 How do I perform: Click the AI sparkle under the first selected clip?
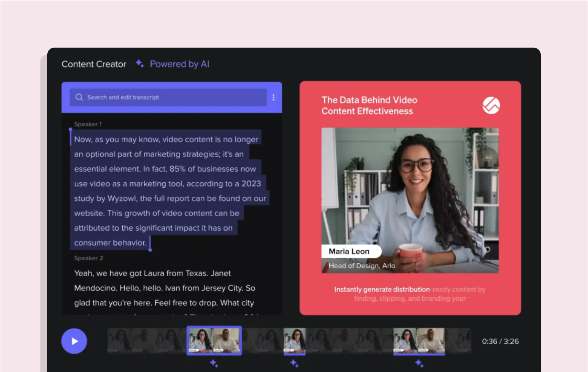point(214,363)
